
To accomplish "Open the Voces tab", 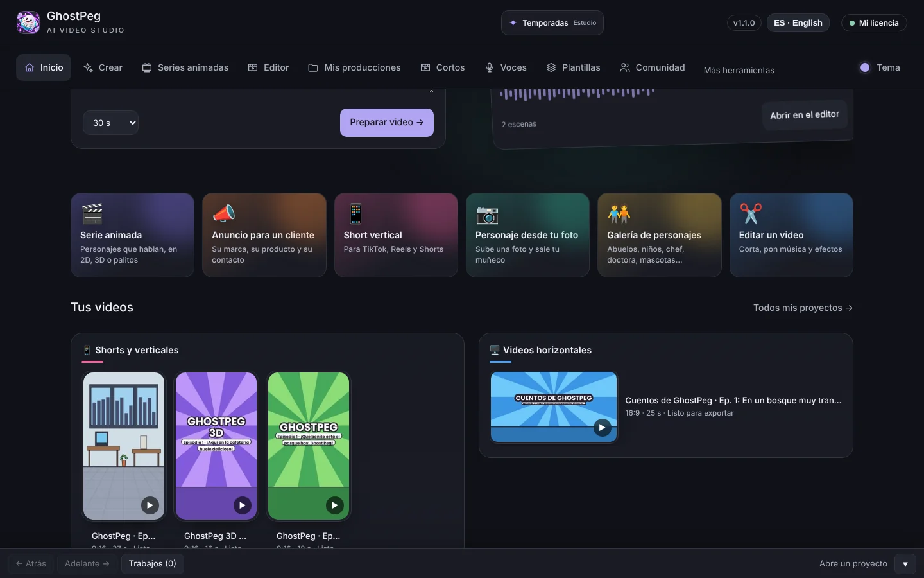I will tap(506, 67).
